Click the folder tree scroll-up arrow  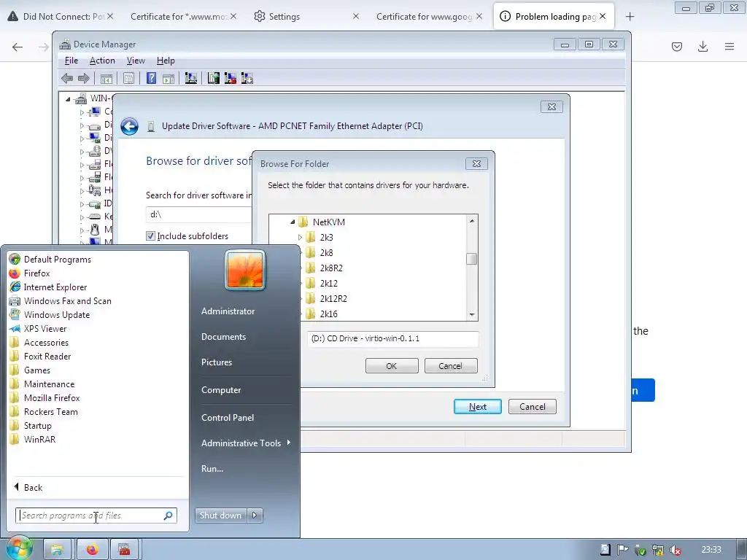click(x=472, y=220)
